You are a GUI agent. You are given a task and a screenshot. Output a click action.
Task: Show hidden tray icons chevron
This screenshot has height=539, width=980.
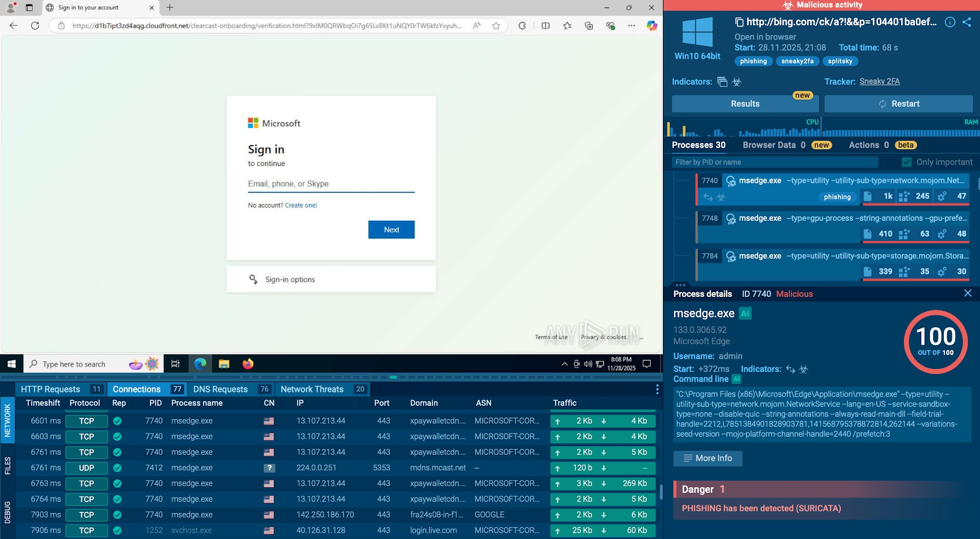564,364
